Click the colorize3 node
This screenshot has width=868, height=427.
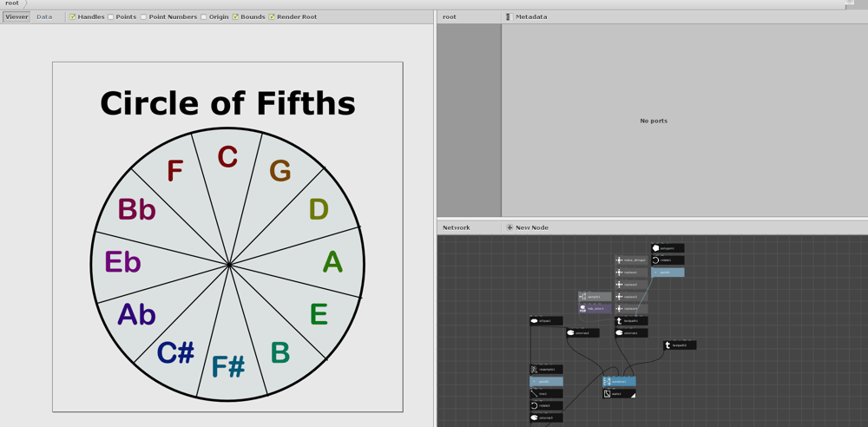[546, 418]
